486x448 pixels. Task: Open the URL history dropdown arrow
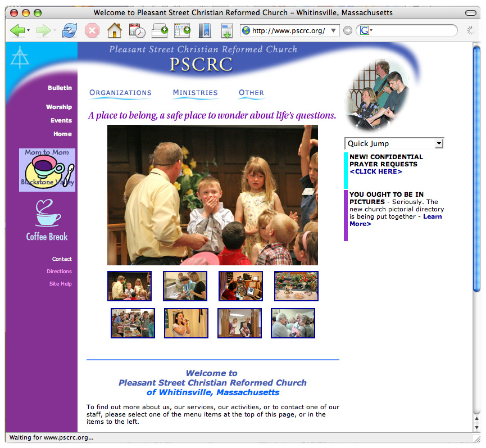pos(333,30)
